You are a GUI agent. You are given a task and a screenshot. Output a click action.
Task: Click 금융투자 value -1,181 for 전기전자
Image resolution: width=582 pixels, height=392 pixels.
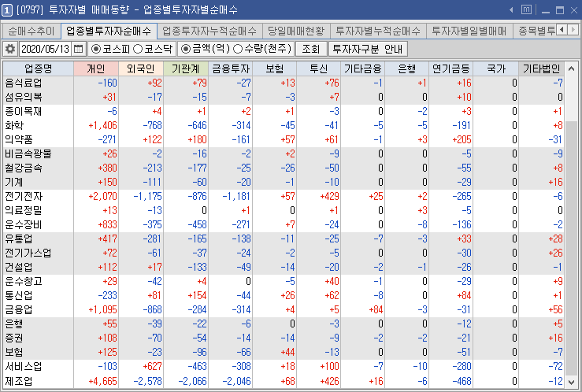(x=236, y=197)
